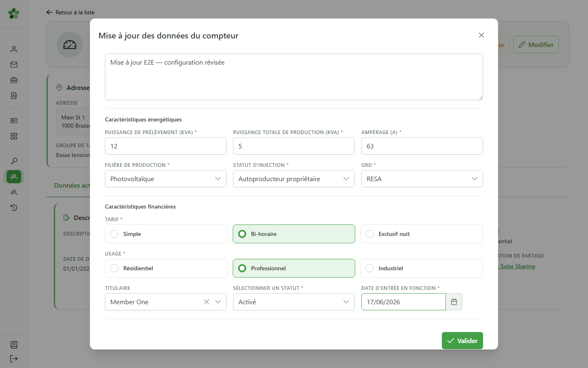
Task: Click the meter gauge icon
Action: [x=70, y=45]
